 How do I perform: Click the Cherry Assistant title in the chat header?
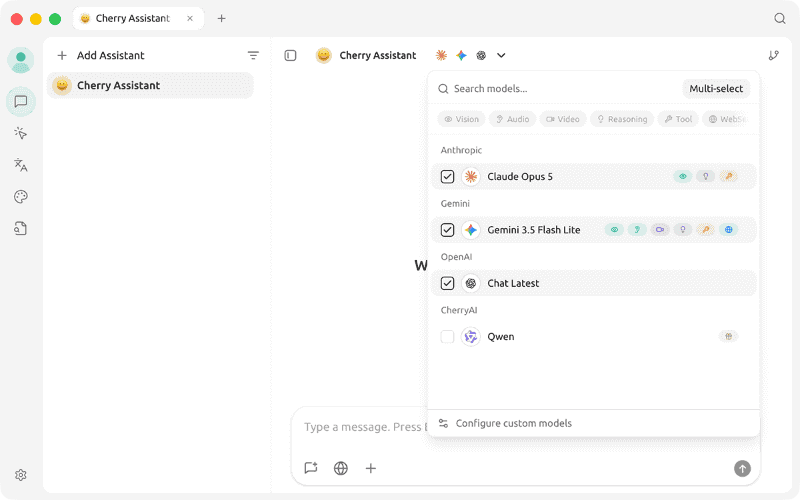(x=378, y=55)
